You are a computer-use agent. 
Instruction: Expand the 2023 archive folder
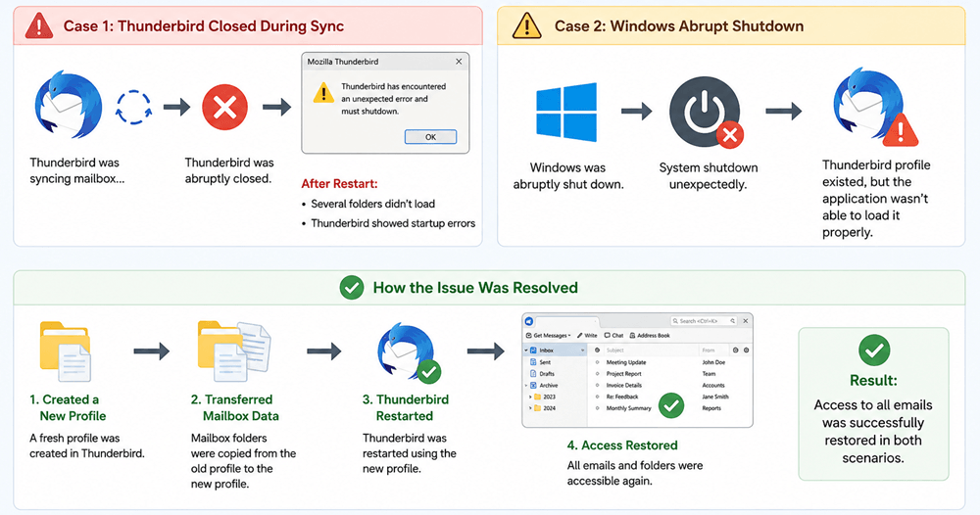click(x=530, y=397)
